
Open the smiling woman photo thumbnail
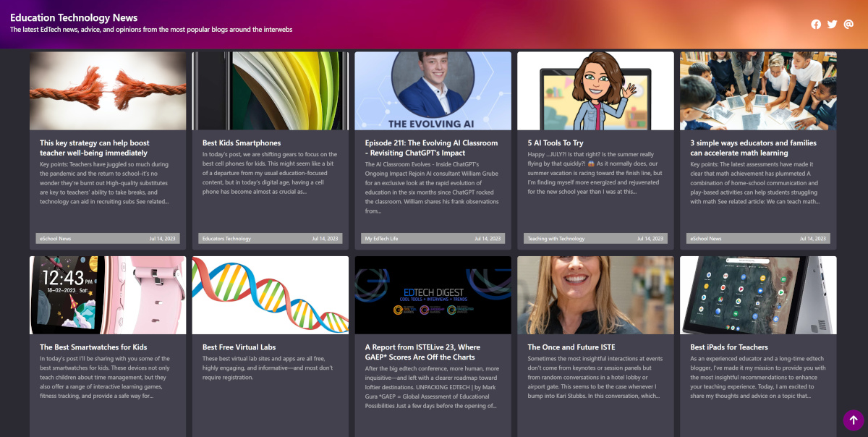(x=595, y=295)
